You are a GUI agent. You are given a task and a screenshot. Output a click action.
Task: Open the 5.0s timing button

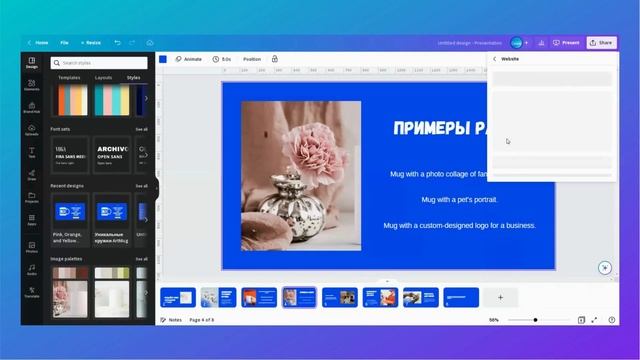pos(222,59)
